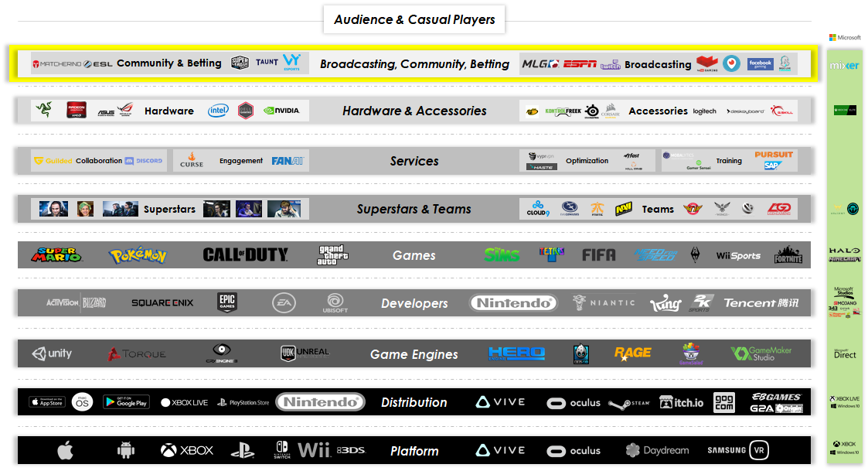The height and width of the screenshot is (471, 868).
Task: Click the VIVE logo in Distribution row
Action: coord(500,402)
